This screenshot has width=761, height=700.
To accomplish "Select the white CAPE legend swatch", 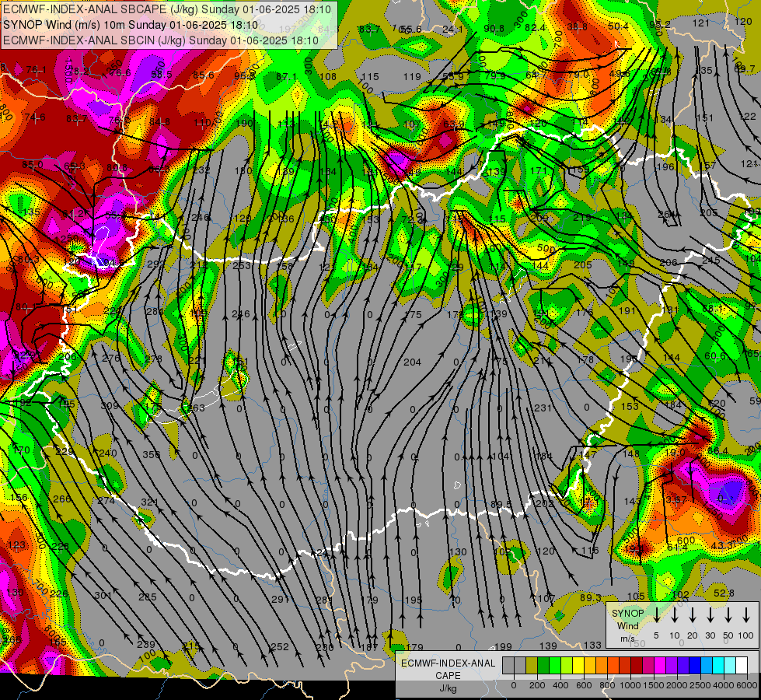I will click(741, 666).
